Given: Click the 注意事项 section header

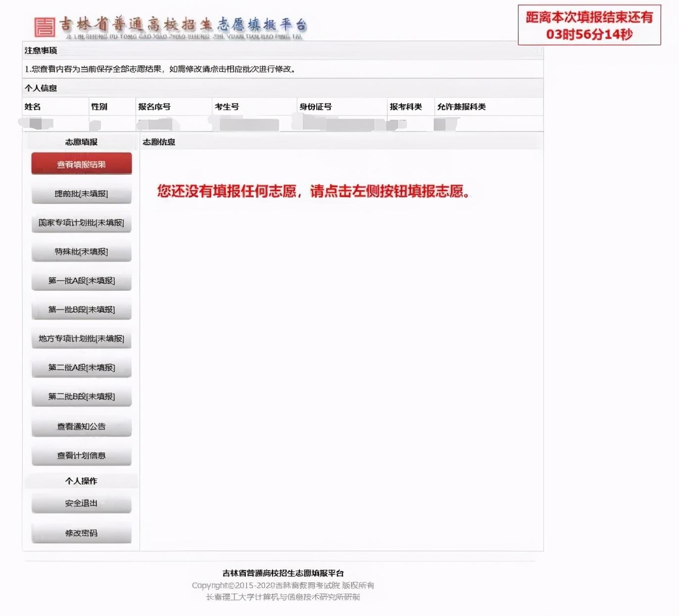Looking at the screenshot, I should (x=41, y=51).
